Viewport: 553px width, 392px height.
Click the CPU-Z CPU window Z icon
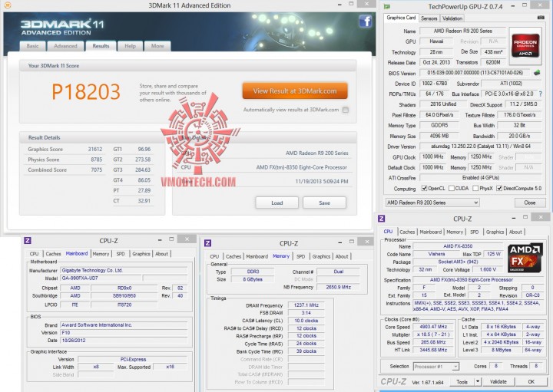381,219
